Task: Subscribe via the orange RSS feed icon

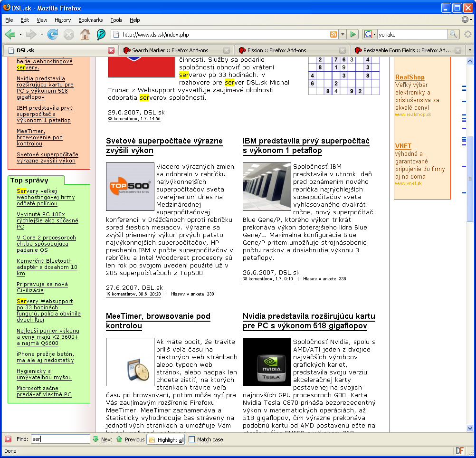Action: click(x=333, y=34)
